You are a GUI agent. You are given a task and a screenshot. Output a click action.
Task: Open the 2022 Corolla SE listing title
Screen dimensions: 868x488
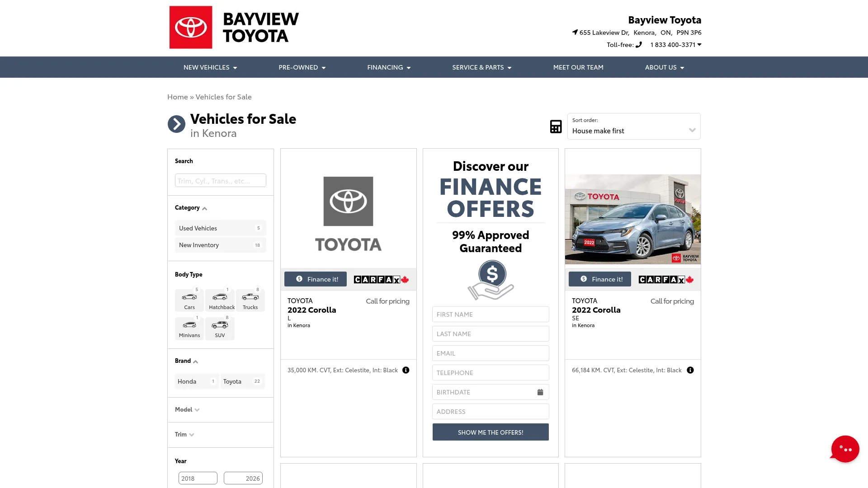(596, 310)
